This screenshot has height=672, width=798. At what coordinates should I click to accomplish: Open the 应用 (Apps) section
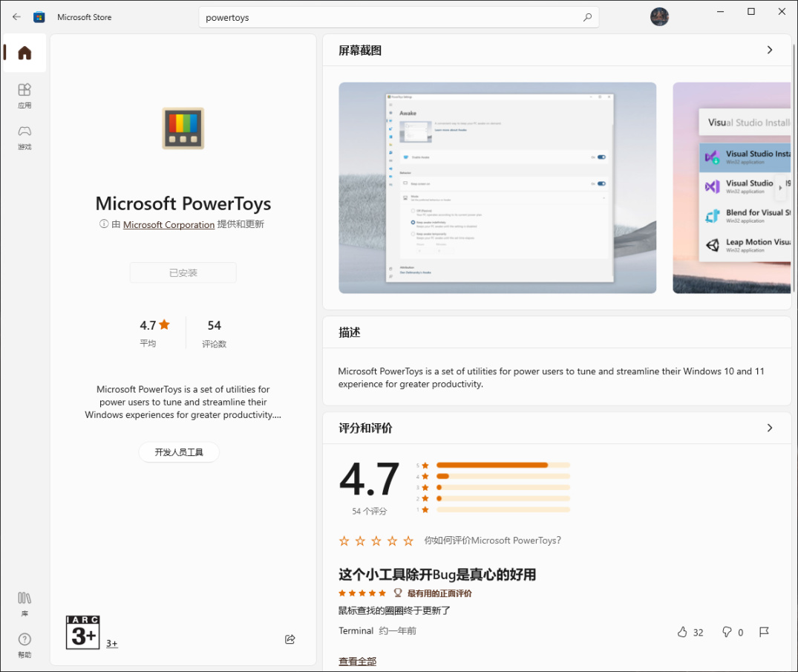coord(24,96)
